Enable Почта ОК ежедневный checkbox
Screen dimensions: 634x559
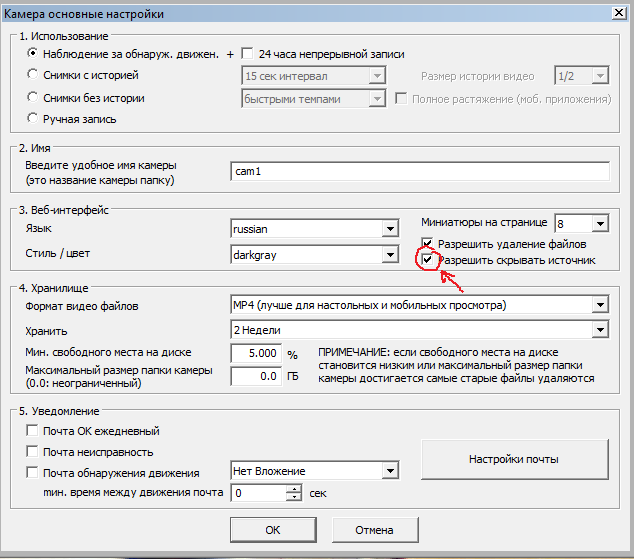point(32,430)
